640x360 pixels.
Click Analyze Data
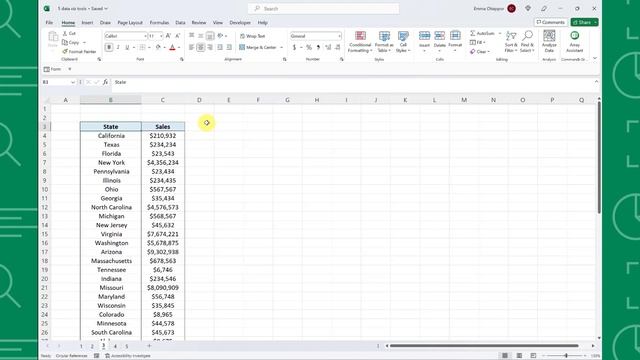click(549, 42)
